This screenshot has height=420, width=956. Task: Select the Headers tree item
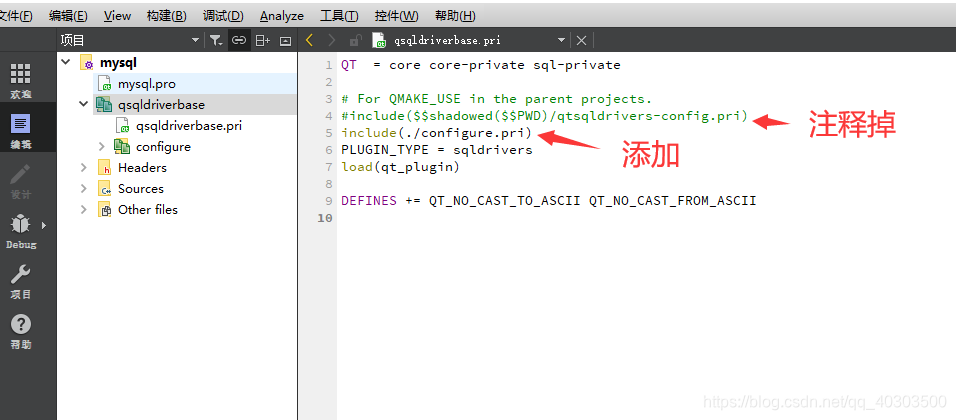point(142,167)
